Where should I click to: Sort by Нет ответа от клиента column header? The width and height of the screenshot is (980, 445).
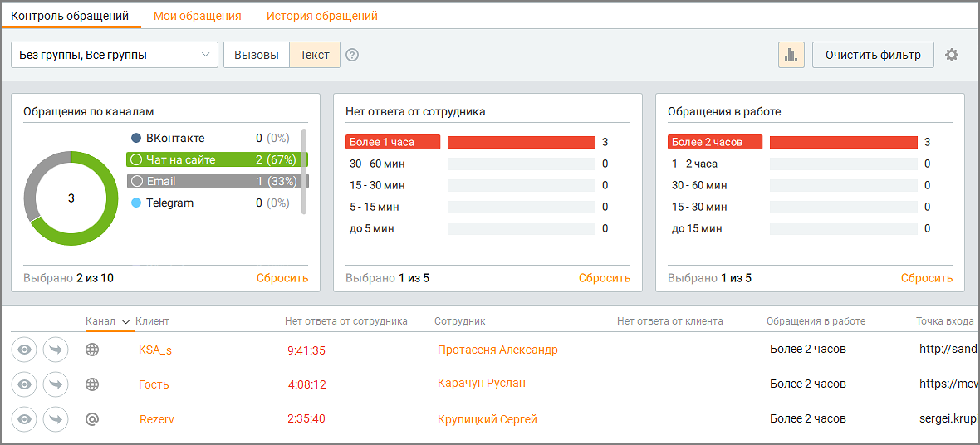coord(670,321)
